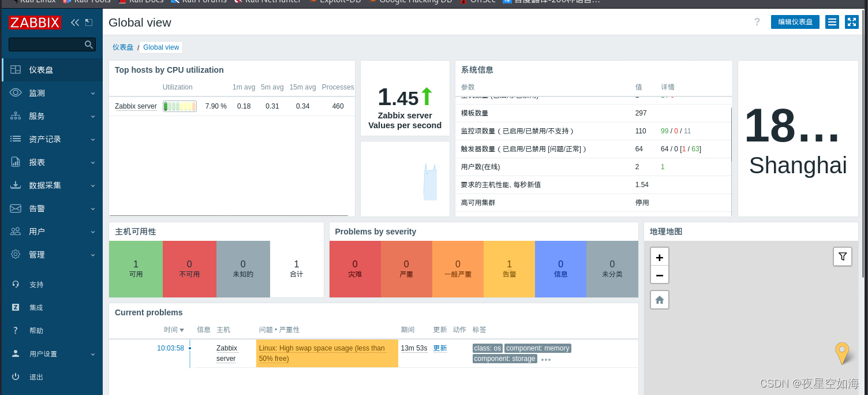Click the yellow 告警 severity tile
Image resolution: width=868 pixels, height=395 pixels.
[x=509, y=269]
